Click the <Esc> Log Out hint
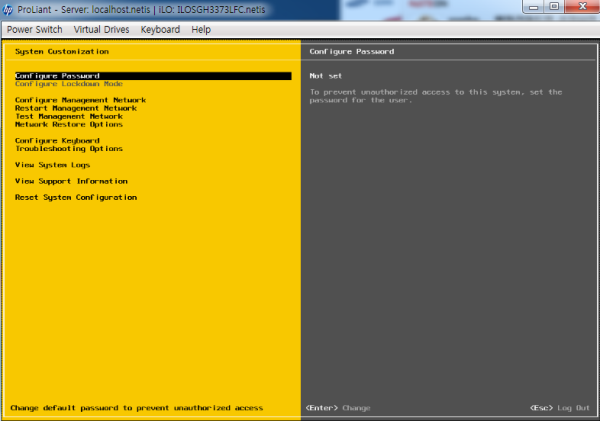Image resolution: width=600 pixels, height=421 pixels. (x=560, y=408)
